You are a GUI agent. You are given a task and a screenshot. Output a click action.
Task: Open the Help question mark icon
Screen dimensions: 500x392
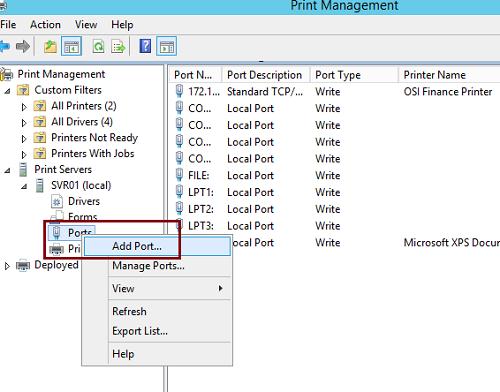(145, 46)
